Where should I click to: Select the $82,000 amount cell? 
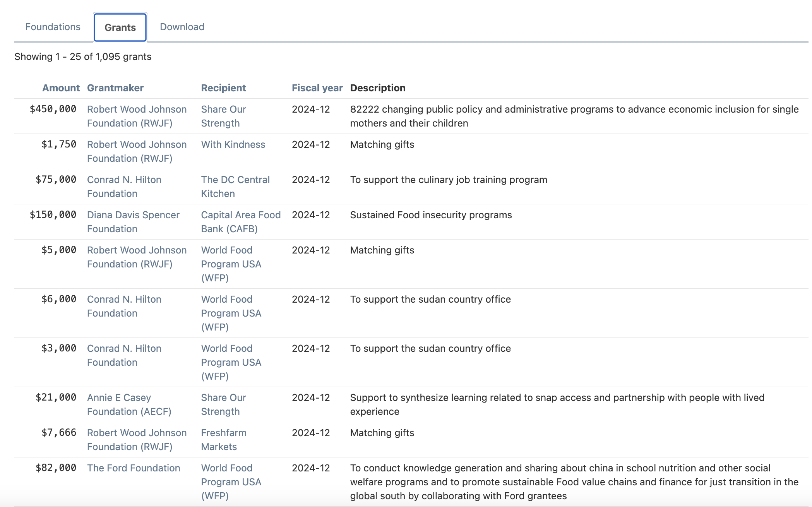56,468
